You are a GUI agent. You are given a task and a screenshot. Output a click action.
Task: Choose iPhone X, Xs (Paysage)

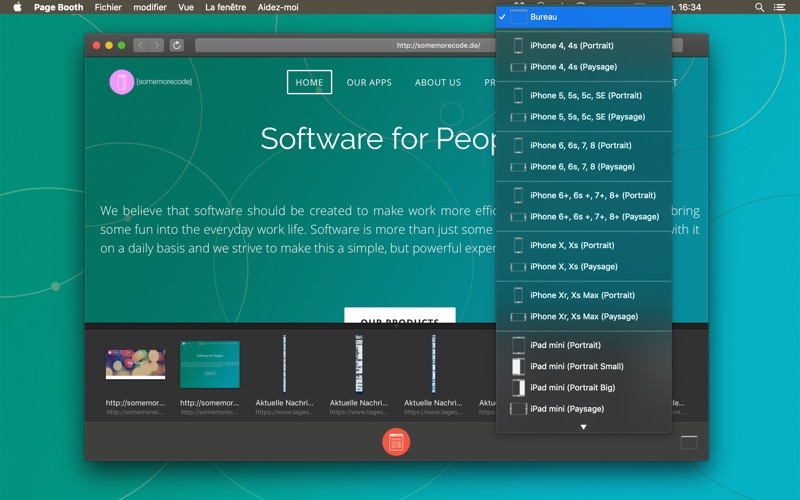pos(584,267)
